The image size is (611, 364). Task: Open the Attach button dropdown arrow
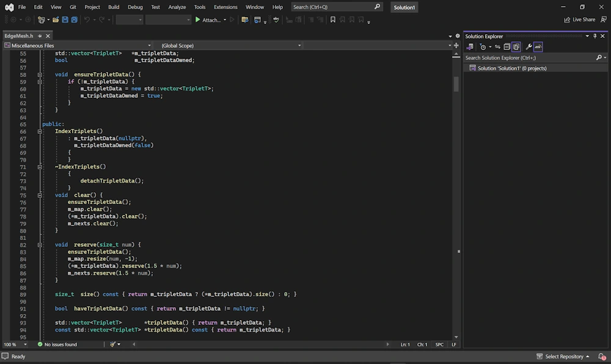(x=225, y=20)
